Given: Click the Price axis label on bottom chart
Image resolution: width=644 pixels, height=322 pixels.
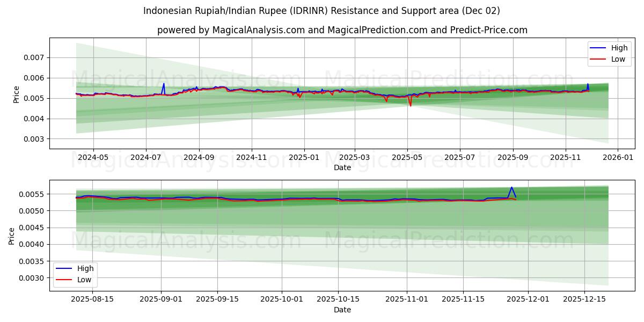Looking at the screenshot, I should 12,235.
